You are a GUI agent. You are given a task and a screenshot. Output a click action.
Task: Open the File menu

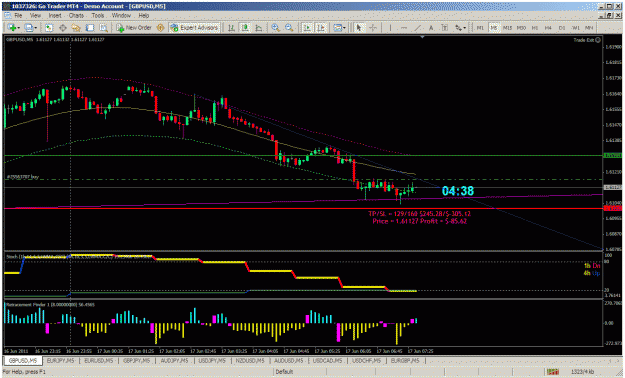[18, 16]
